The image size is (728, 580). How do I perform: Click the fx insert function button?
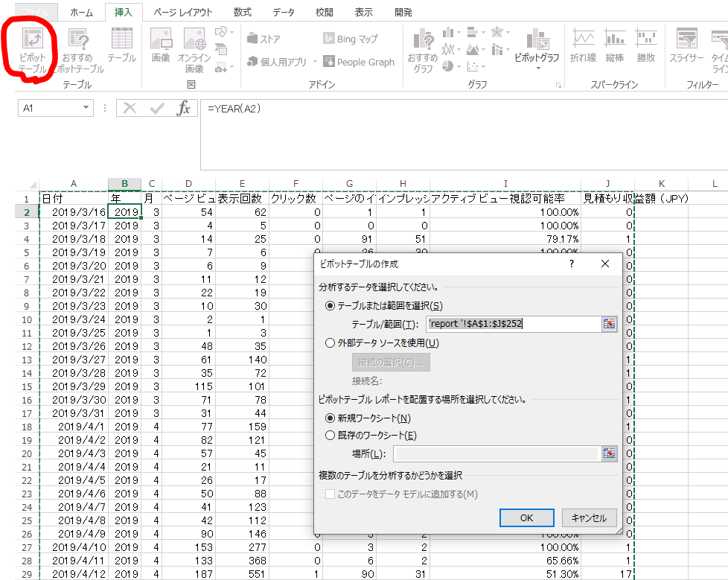(x=184, y=108)
